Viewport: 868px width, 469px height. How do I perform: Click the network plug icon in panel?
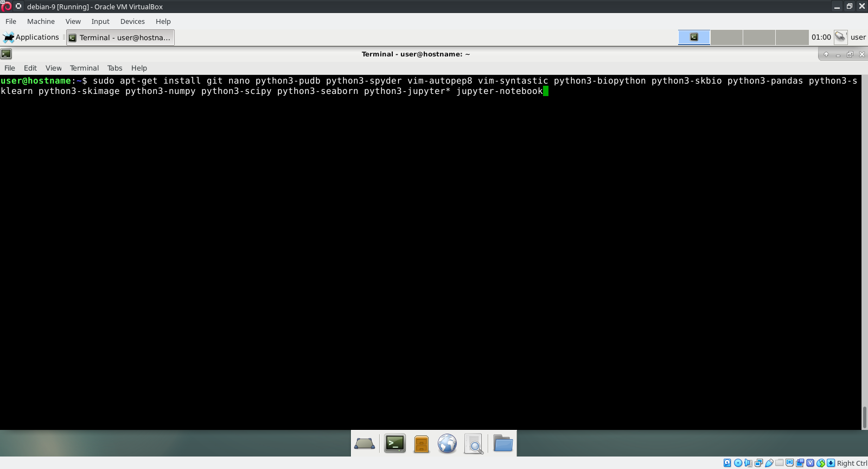pos(840,37)
